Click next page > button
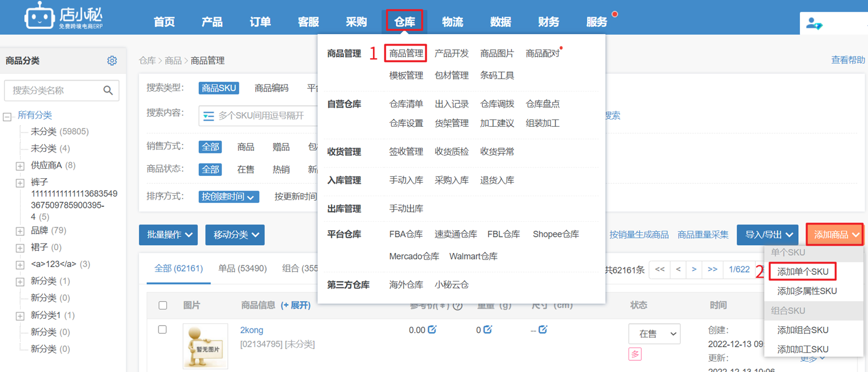868x372 pixels. click(694, 270)
